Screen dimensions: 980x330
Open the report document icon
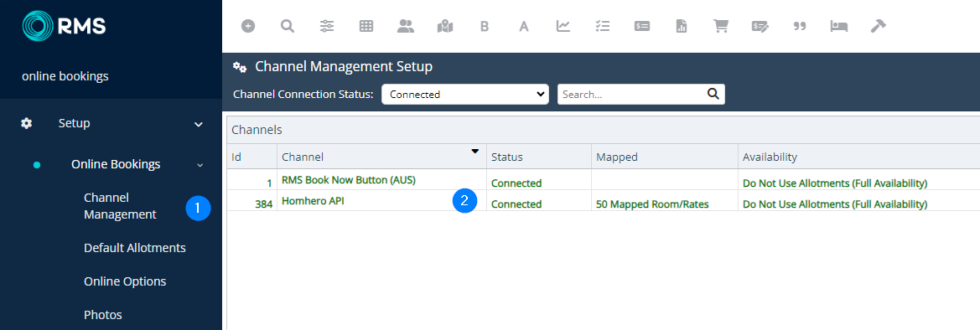point(682,26)
